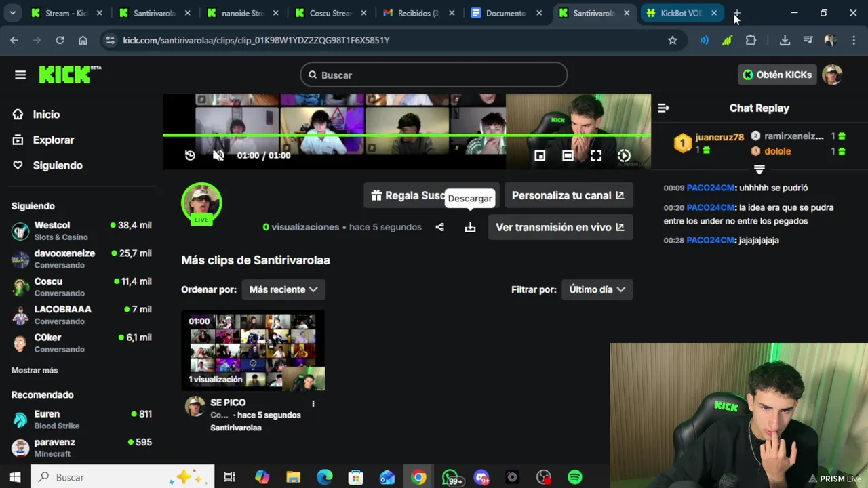
Task: Switch to the KickBot VOD tab
Action: click(x=682, y=13)
